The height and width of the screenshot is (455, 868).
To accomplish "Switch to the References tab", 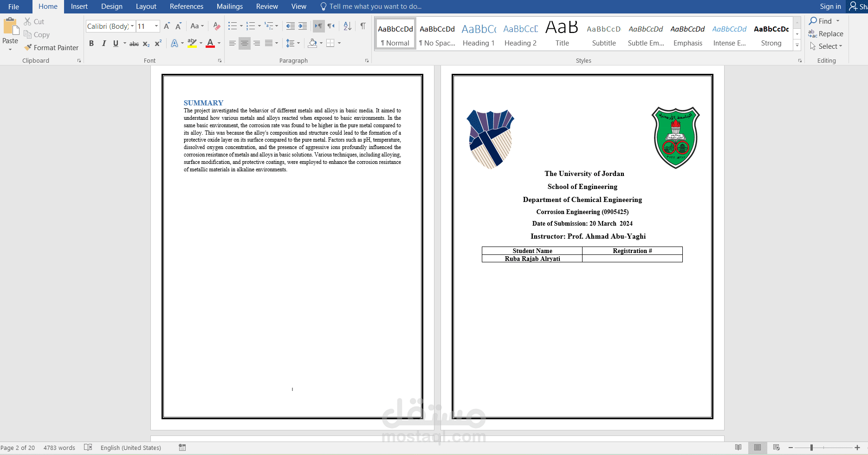I will pos(187,6).
